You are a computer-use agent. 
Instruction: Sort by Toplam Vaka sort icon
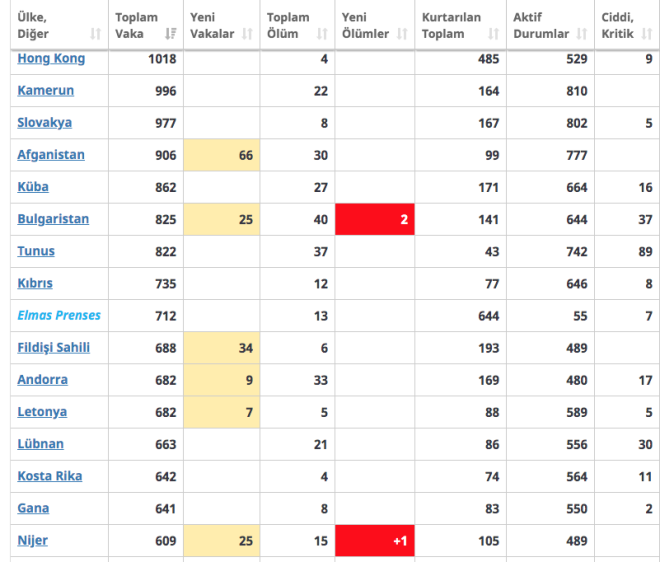click(x=171, y=34)
